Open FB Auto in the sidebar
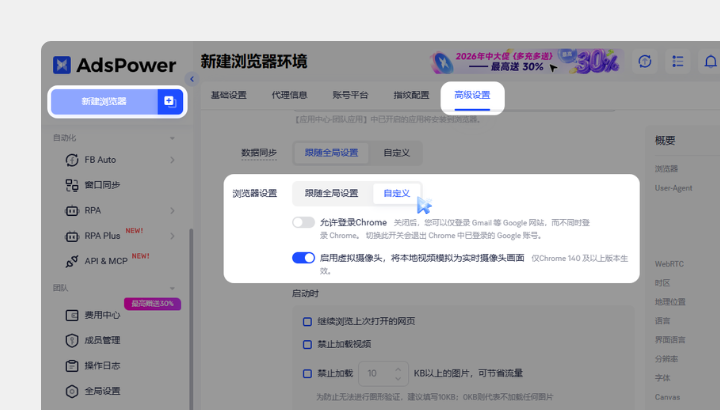720x410 pixels. pos(100,160)
